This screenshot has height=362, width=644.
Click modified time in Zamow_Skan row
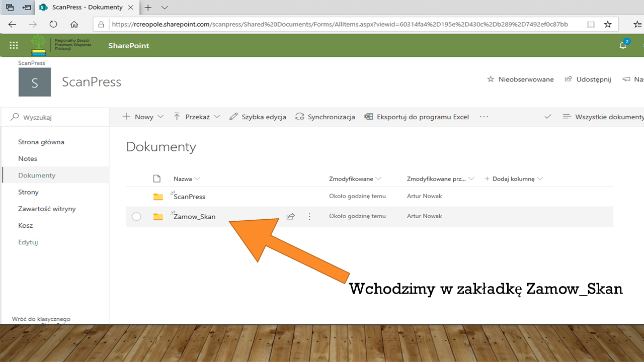[x=357, y=216]
